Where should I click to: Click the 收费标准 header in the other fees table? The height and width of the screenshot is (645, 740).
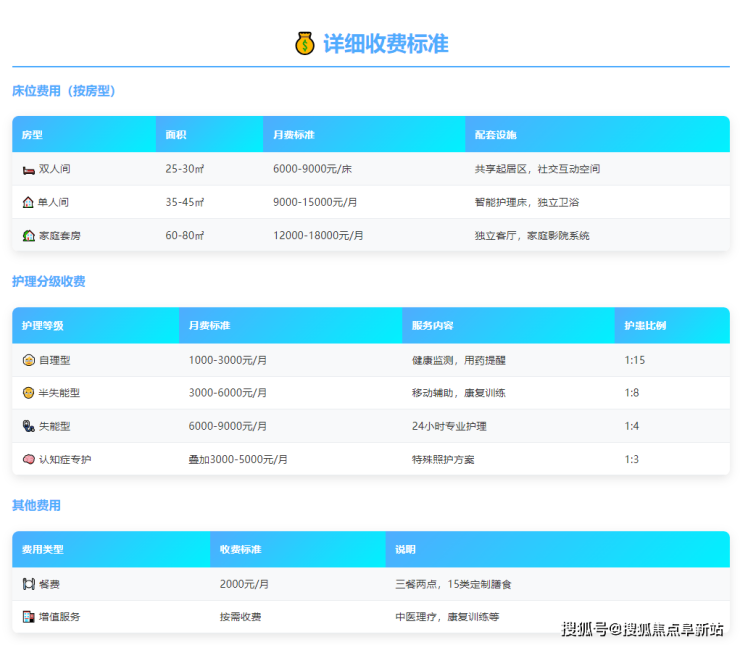tap(240, 550)
